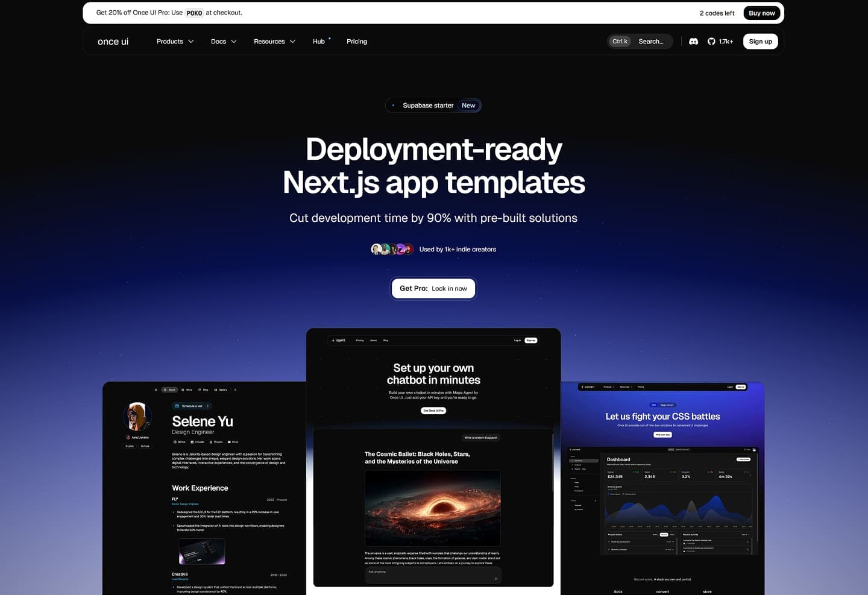Click the POKO promo code

pyautogui.click(x=194, y=13)
